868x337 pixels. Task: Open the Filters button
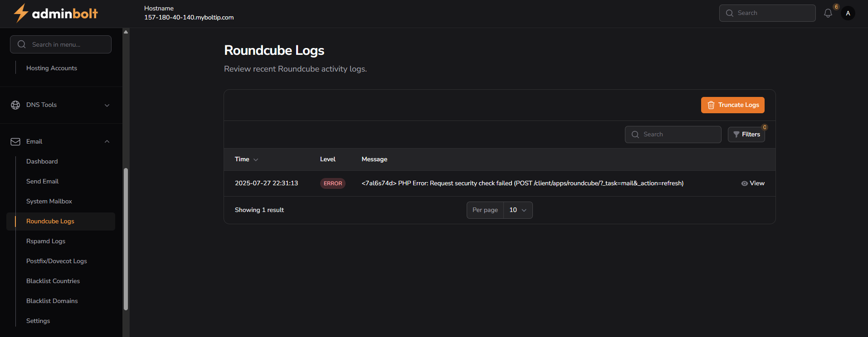746,135
